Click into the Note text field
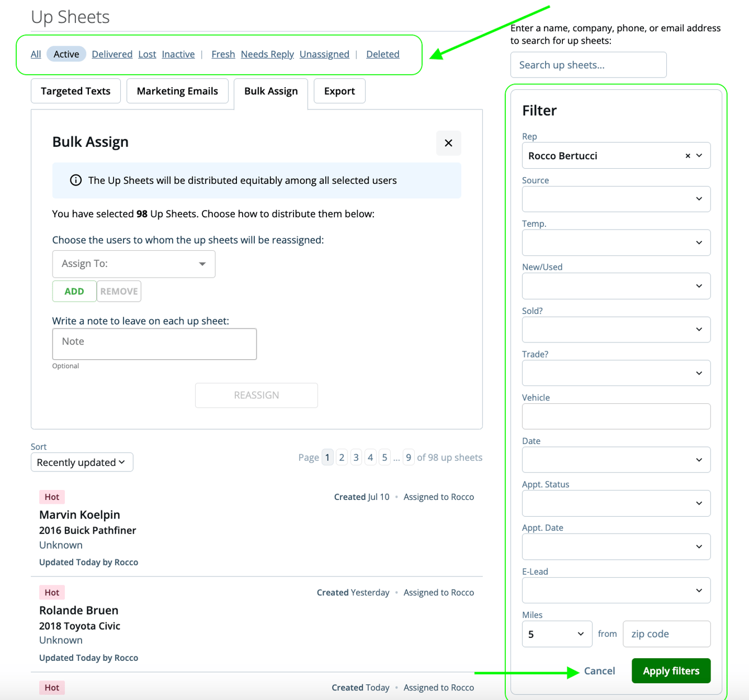Viewport: 749px width, 700px height. 154,344
